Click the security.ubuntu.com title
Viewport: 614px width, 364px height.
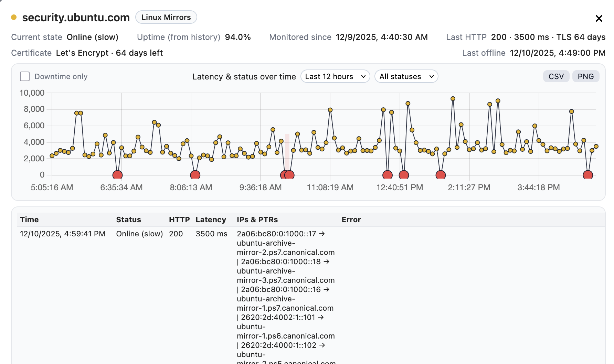tap(76, 17)
